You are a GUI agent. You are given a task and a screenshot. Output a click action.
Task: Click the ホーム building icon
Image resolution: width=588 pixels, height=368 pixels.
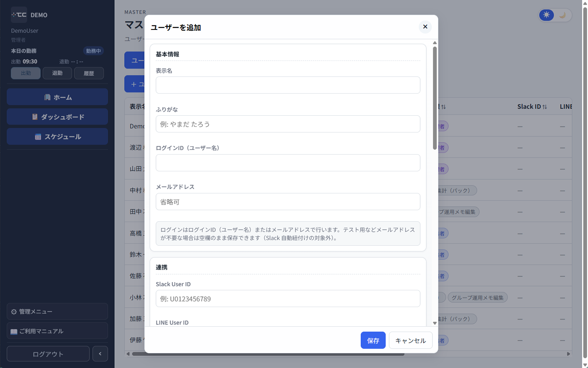pyautogui.click(x=47, y=97)
